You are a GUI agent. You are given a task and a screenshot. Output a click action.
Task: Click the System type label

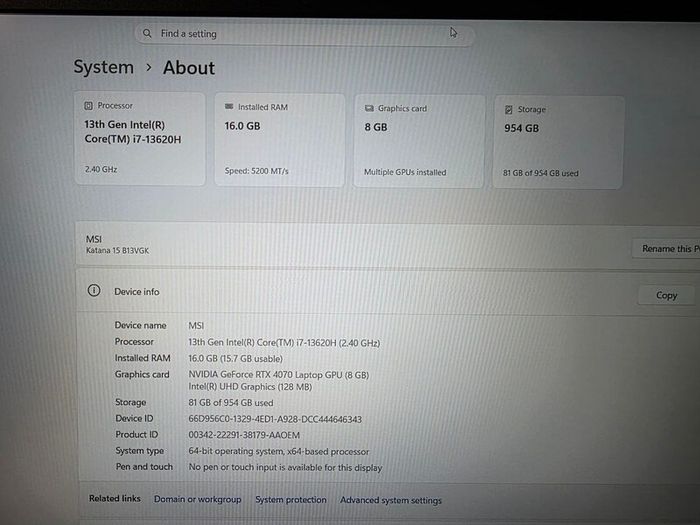140,451
